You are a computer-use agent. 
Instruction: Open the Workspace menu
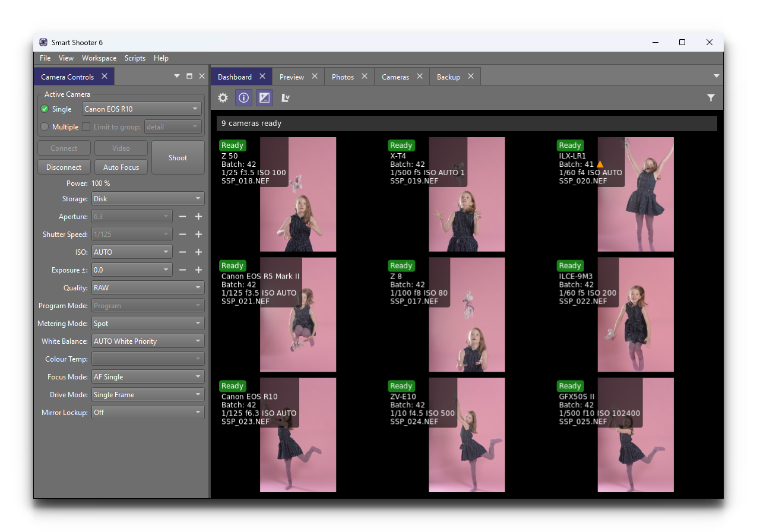pos(99,58)
